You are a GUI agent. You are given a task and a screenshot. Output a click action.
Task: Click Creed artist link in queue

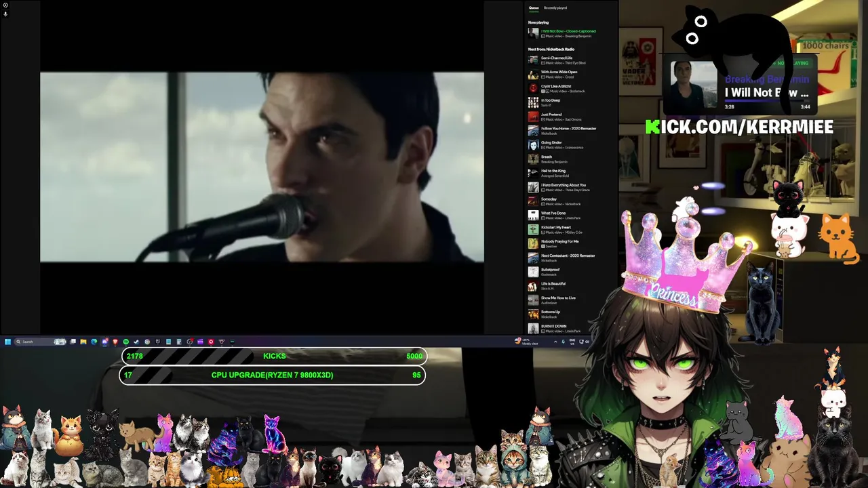pos(569,77)
